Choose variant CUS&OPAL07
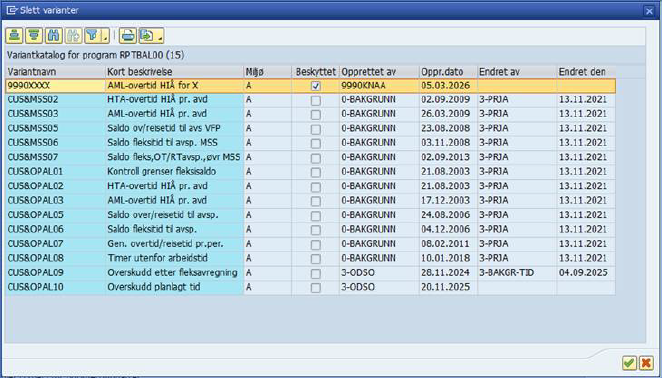 point(55,244)
